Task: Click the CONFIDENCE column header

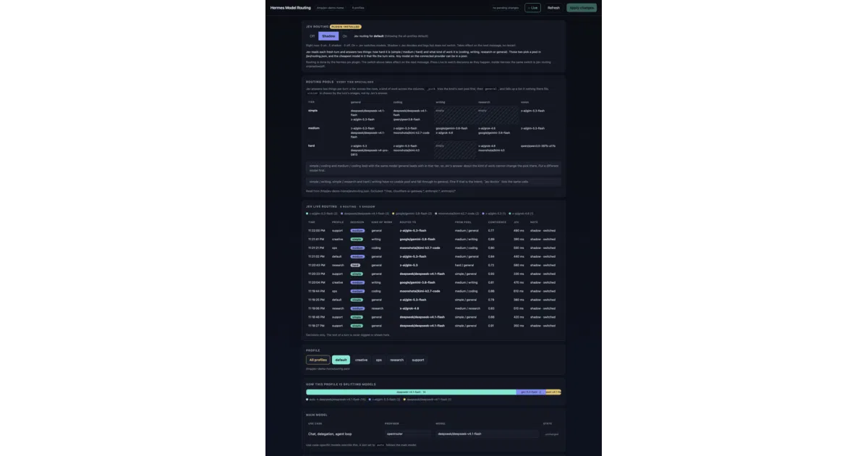Action: [495, 222]
